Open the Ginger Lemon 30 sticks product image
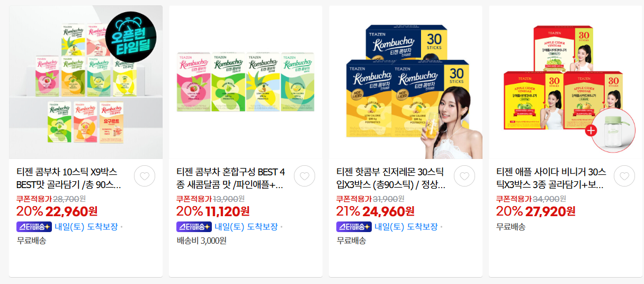This screenshot has height=284, width=644. pos(406,82)
